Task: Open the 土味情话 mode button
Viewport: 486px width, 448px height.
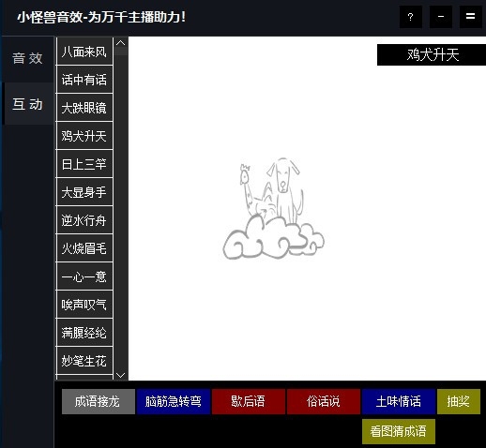Action: coord(399,401)
